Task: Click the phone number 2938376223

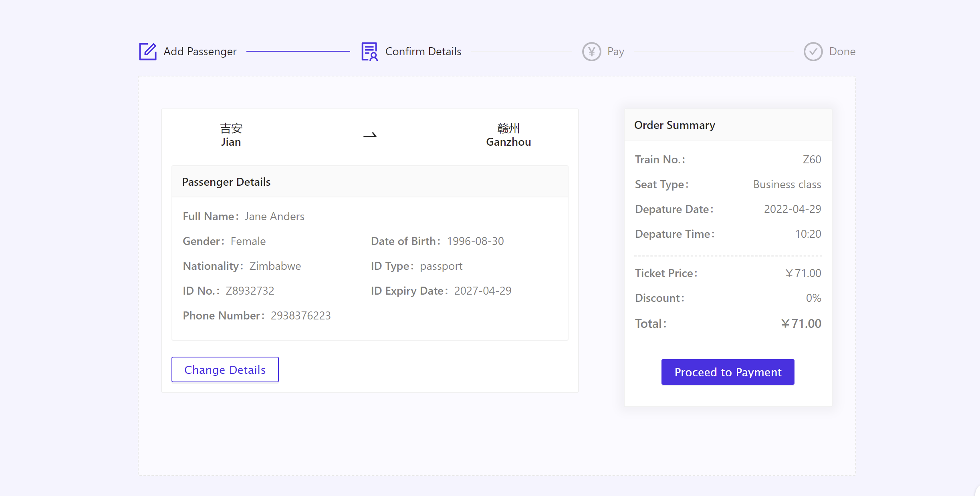Action: (300, 316)
